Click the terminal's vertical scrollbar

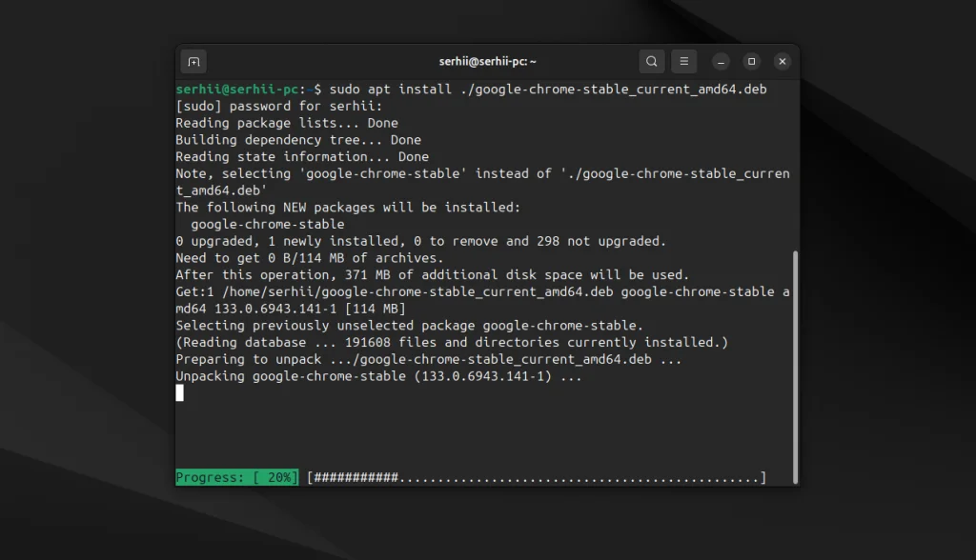pos(795,362)
